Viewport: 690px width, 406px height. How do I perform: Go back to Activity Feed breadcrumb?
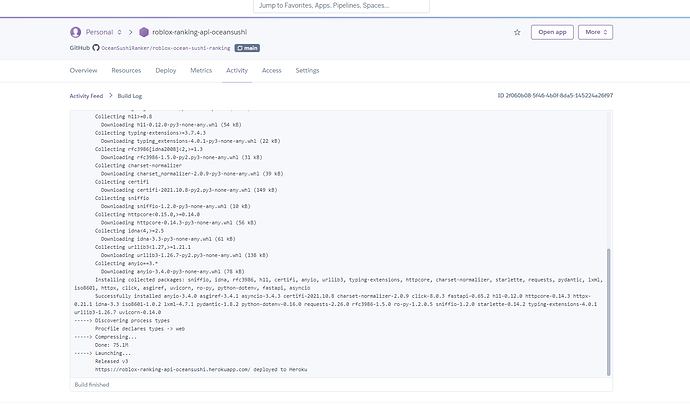pyautogui.click(x=86, y=96)
